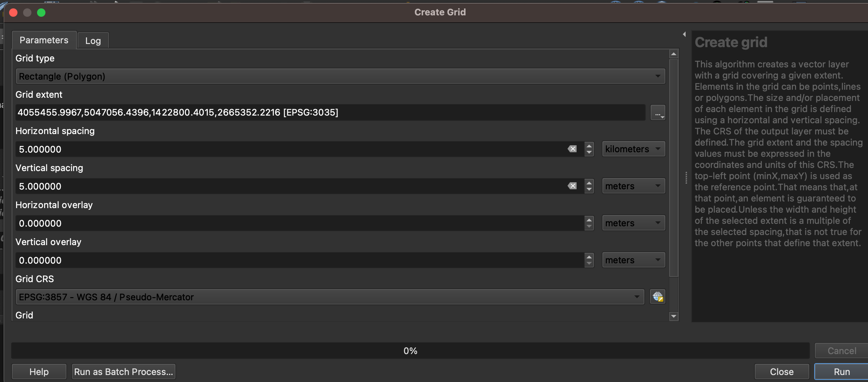
Task: Open the Grid type dropdown
Action: pos(340,76)
